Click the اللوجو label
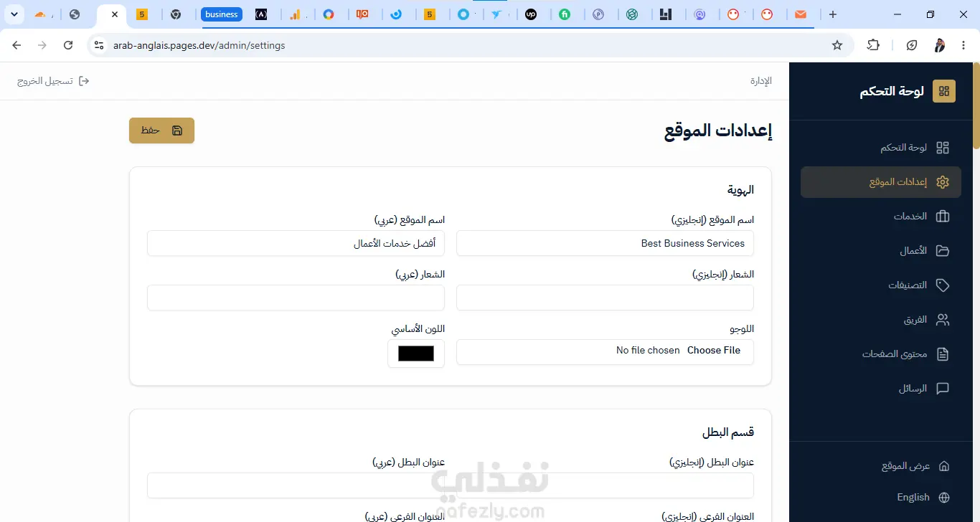 click(x=742, y=329)
